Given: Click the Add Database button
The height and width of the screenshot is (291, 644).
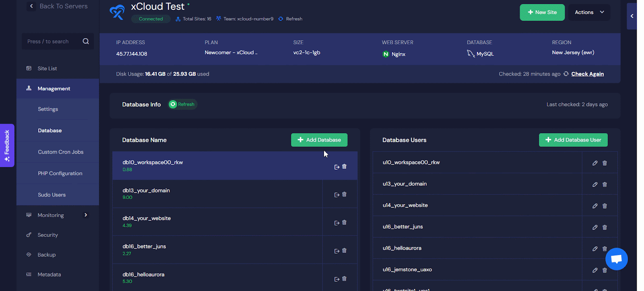Looking at the screenshot, I should (x=319, y=140).
